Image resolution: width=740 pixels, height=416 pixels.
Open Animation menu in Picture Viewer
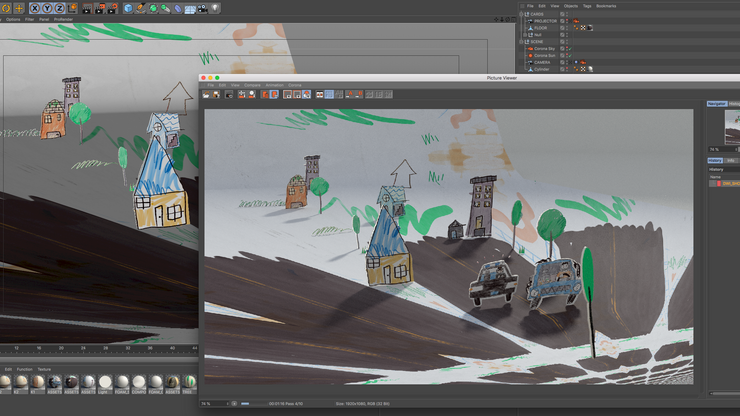click(274, 85)
